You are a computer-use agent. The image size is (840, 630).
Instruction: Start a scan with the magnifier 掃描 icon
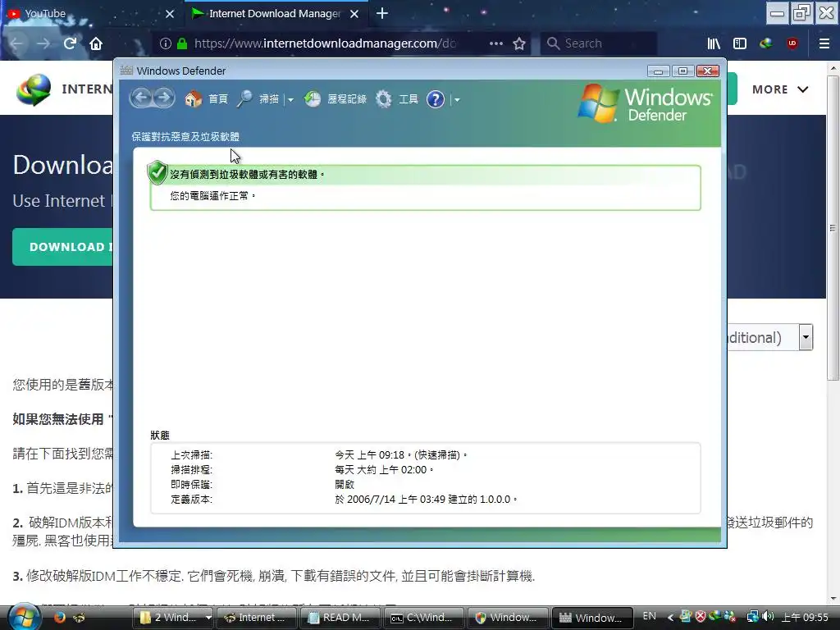[x=244, y=99]
